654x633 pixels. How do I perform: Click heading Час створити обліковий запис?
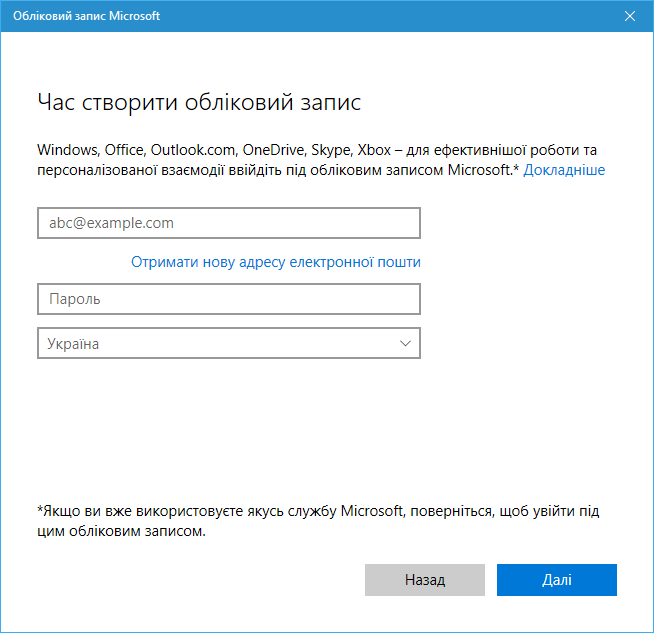(199, 102)
